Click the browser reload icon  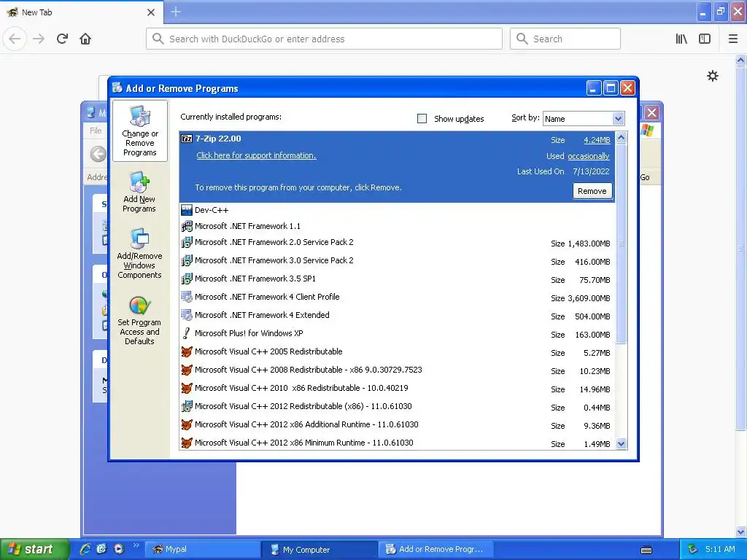63,39
